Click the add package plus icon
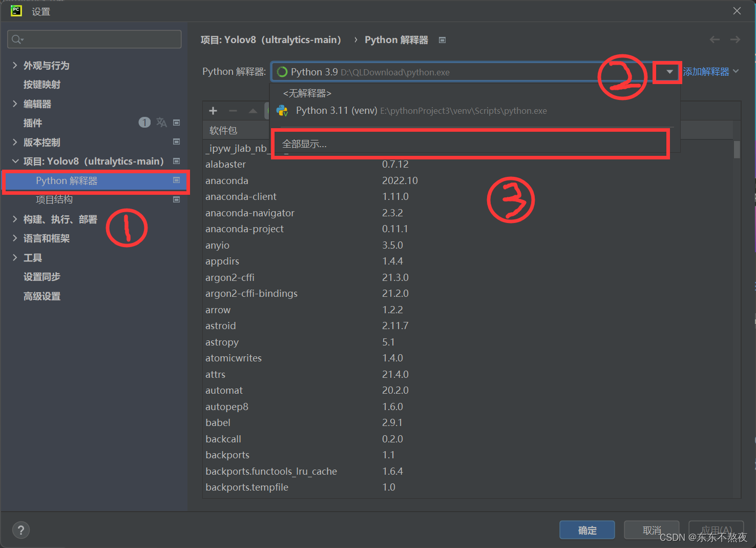This screenshot has height=548, width=756. tap(213, 111)
